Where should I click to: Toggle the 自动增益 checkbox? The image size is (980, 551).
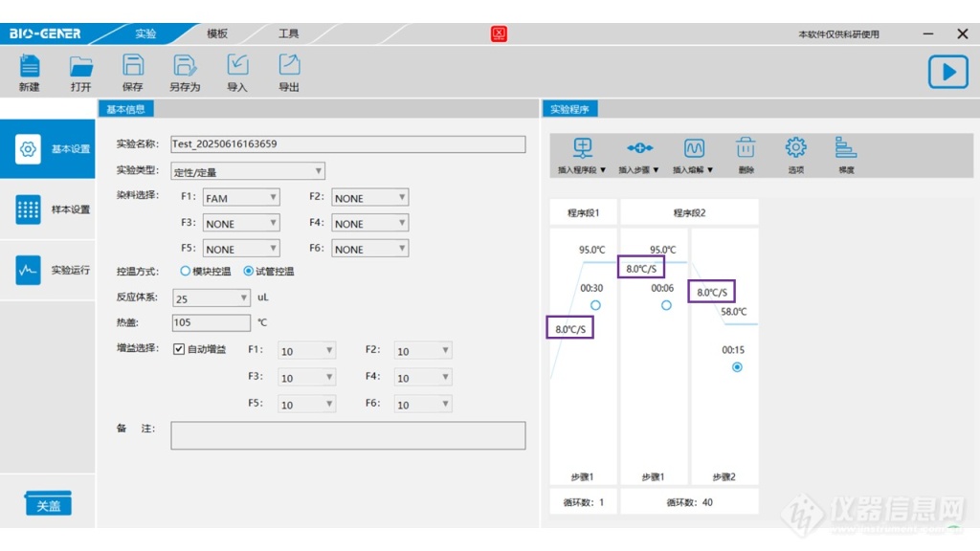(179, 349)
